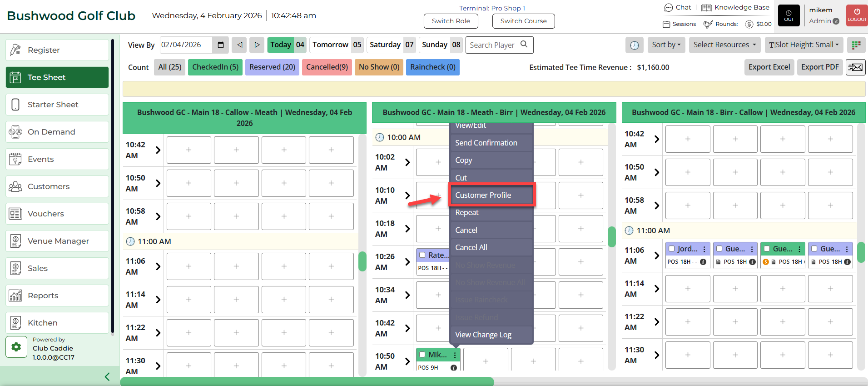This screenshot has height=386, width=868.
Task: Check the Mik... booking checkbox
Action: point(422,355)
